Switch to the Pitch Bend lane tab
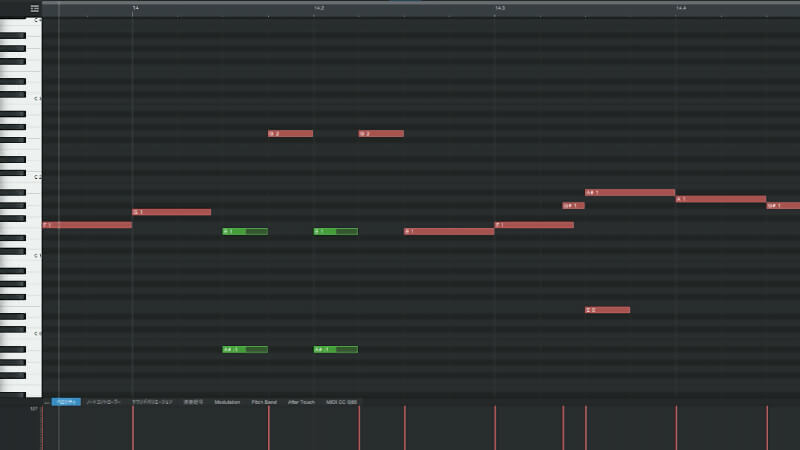Viewport: 800px width, 450px height. click(x=264, y=402)
